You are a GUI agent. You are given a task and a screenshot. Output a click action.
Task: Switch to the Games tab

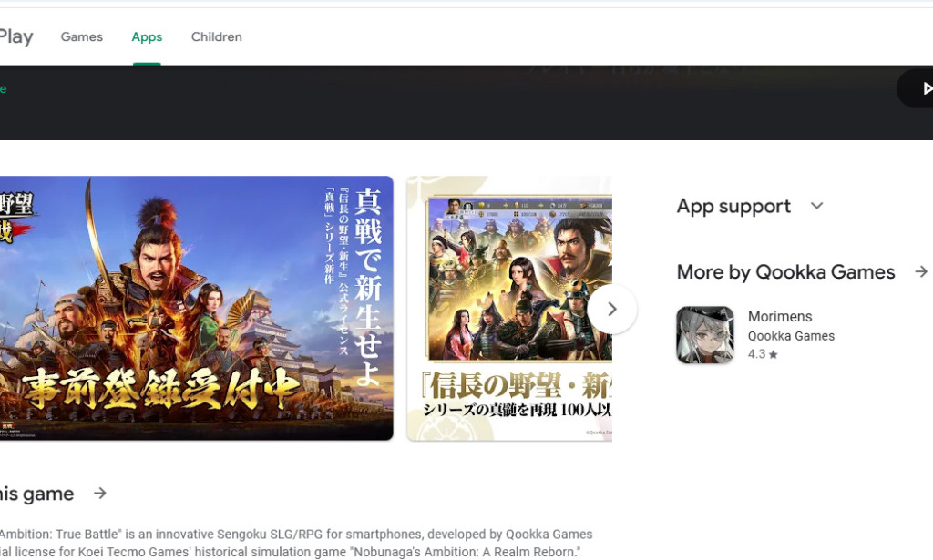81,36
